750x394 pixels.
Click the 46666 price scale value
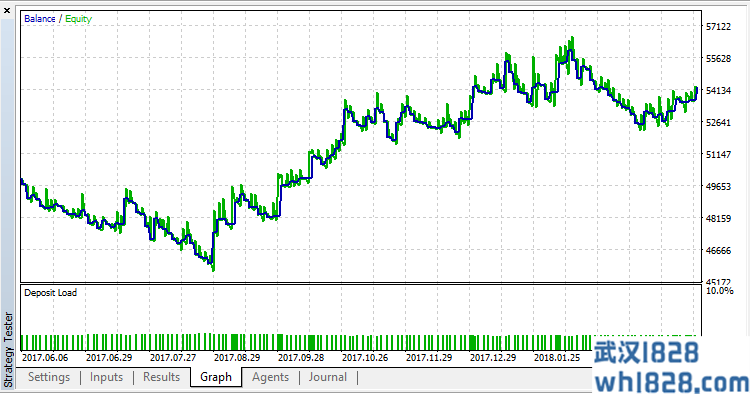pos(718,251)
